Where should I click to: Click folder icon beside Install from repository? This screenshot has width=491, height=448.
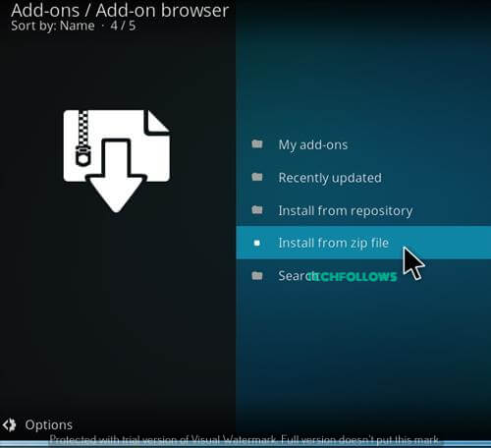[257, 209]
